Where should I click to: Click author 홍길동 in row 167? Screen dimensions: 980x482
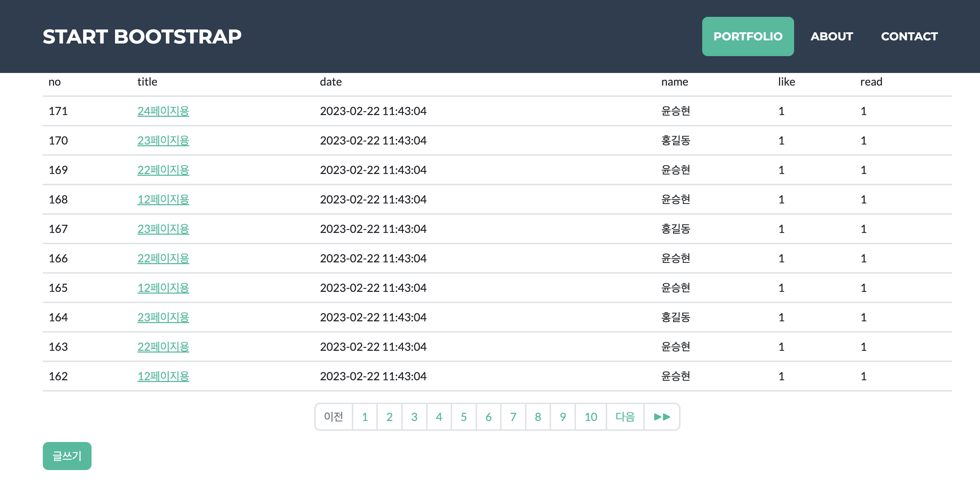pyautogui.click(x=676, y=229)
